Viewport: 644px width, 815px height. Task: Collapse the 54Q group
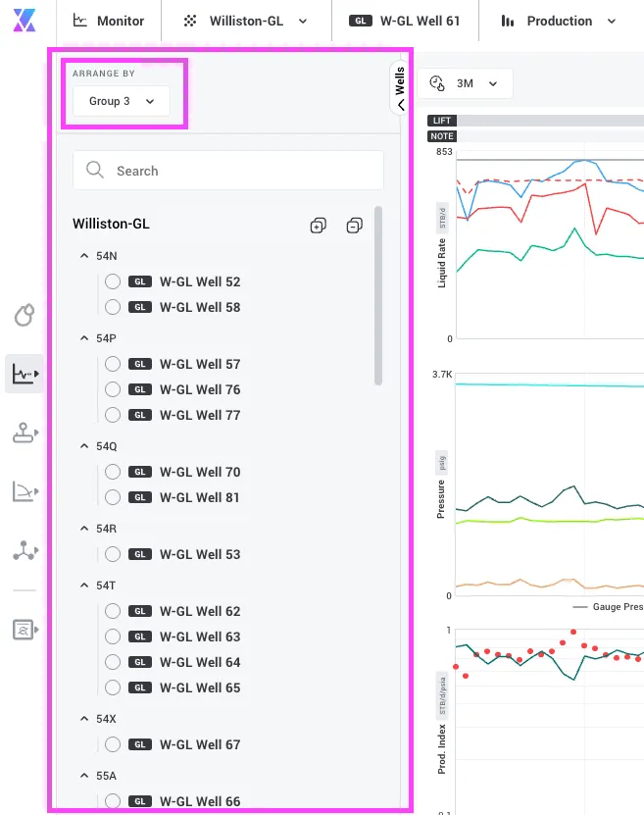point(84,446)
